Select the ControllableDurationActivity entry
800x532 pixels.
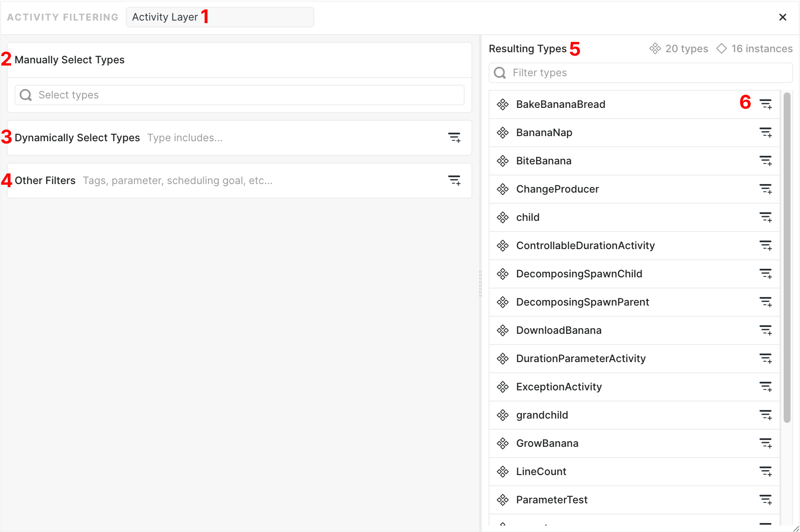tap(585, 245)
